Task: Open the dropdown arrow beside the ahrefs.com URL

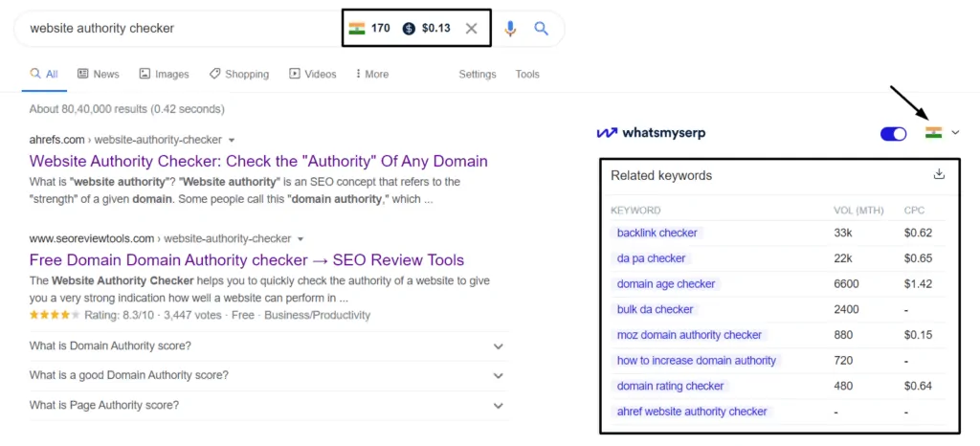Action: click(232, 140)
